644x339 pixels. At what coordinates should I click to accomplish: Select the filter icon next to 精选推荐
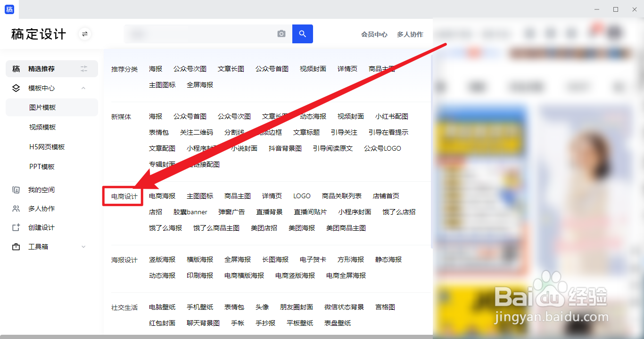(x=84, y=68)
